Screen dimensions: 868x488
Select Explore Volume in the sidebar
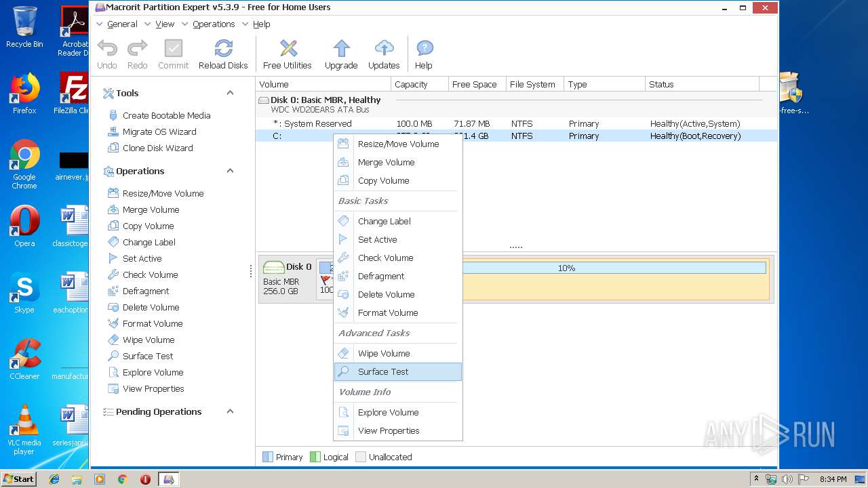click(x=146, y=372)
